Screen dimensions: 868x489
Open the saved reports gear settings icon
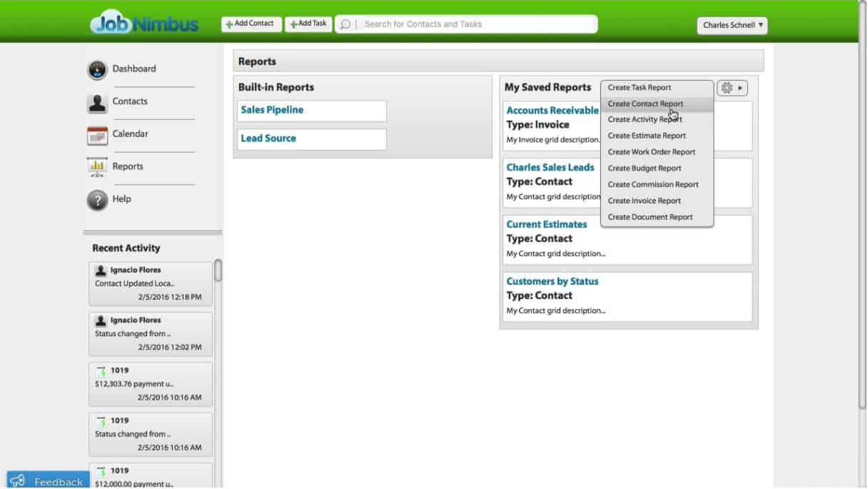(x=726, y=87)
